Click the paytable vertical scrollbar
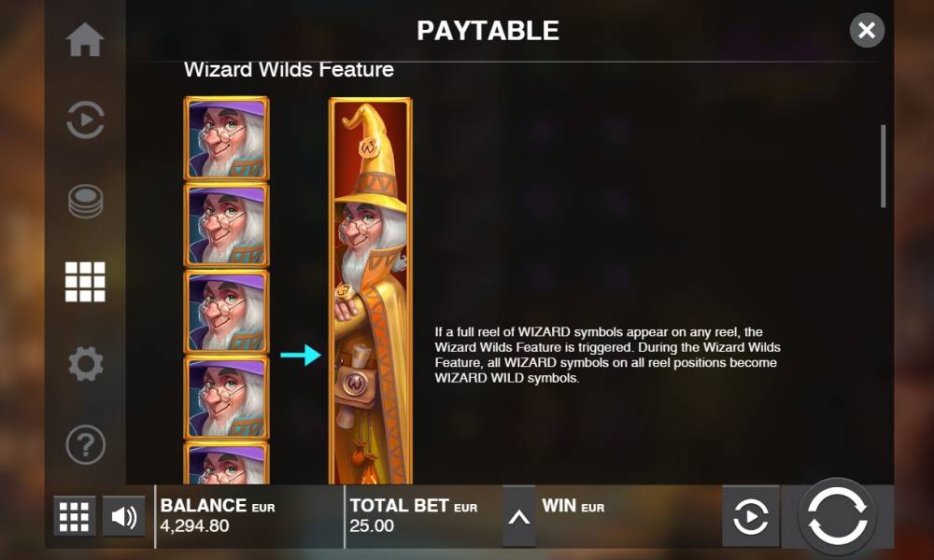Screen dimensions: 934x560 point(883,166)
